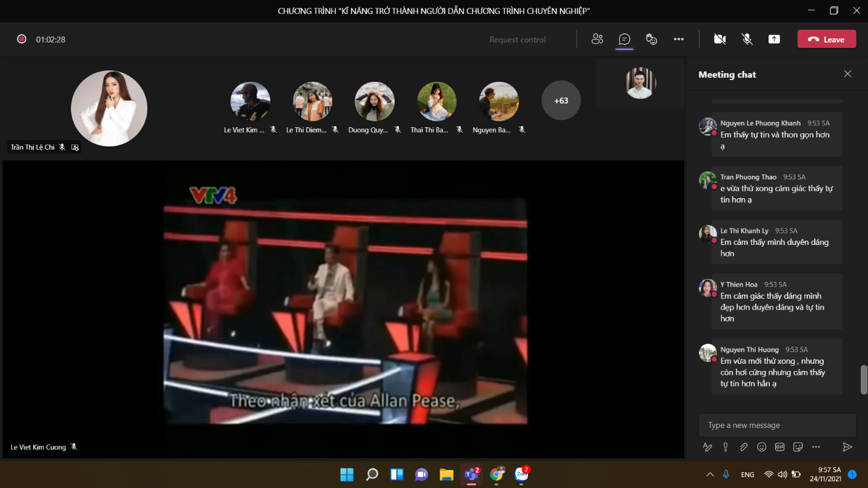Image resolution: width=868 pixels, height=488 pixels.
Task: Click the message 'Em cảm thấy mình duyên dáng hơn'
Action: [x=774, y=248]
